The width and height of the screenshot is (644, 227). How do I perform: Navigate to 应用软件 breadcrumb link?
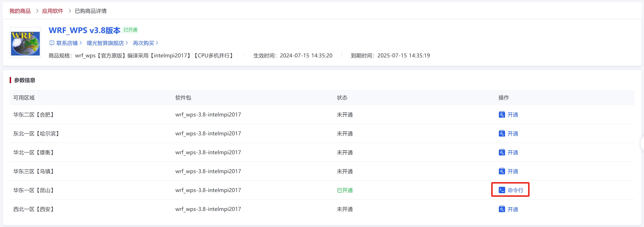click(53, 11)
